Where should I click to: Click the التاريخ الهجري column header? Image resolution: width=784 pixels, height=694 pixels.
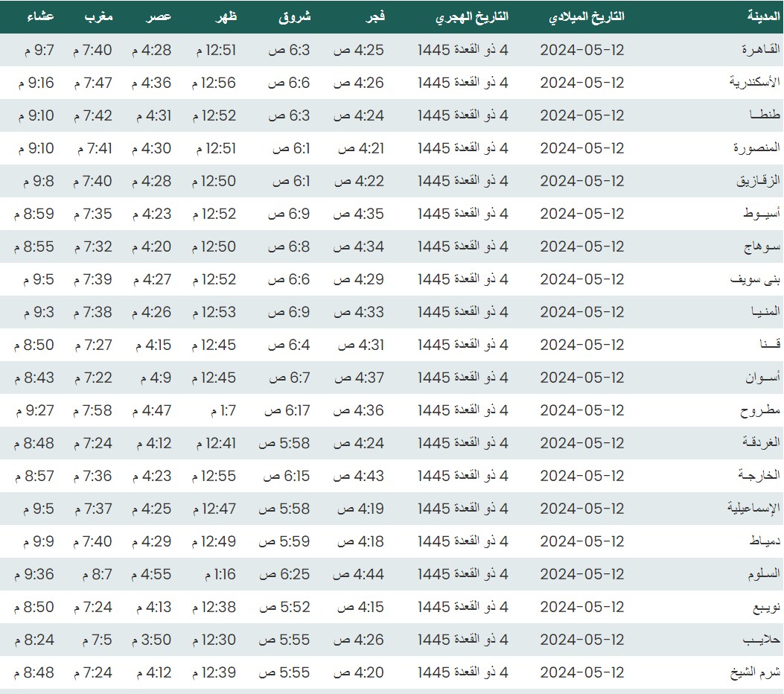click(472, 16)
